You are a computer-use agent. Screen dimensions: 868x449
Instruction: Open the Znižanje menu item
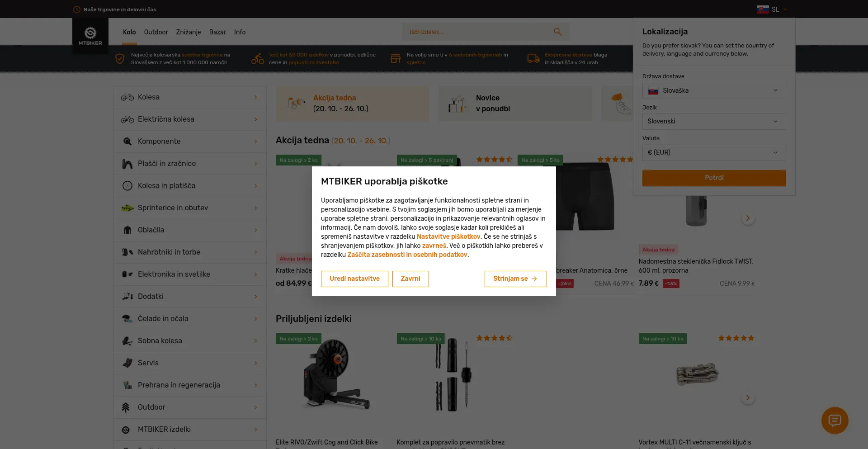click(x=189, y=32)
